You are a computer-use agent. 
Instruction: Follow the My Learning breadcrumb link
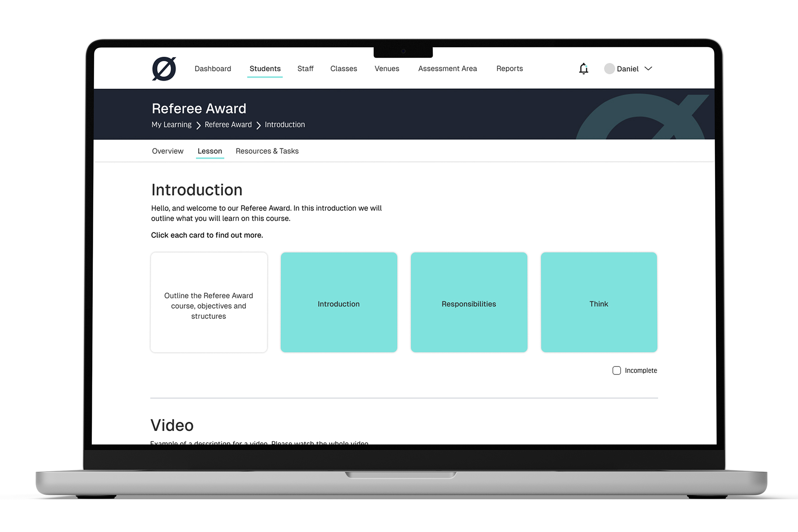(x=172, y=125)
